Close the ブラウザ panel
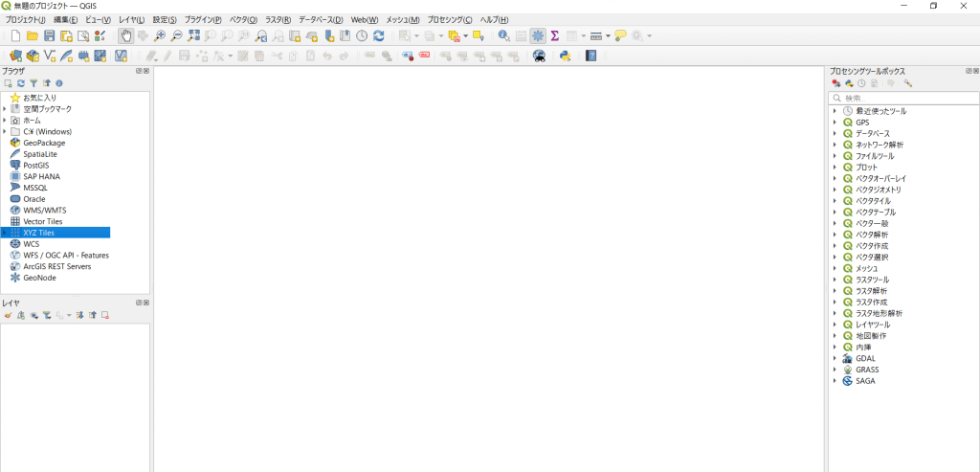This screenshot has height=472, width=980. tap(146, 71)
